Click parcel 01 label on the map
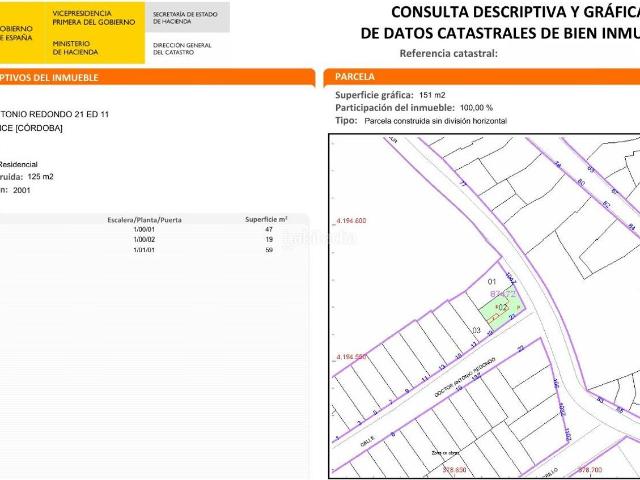This screenshot has width=640, height=480. [x=491, y=282]
